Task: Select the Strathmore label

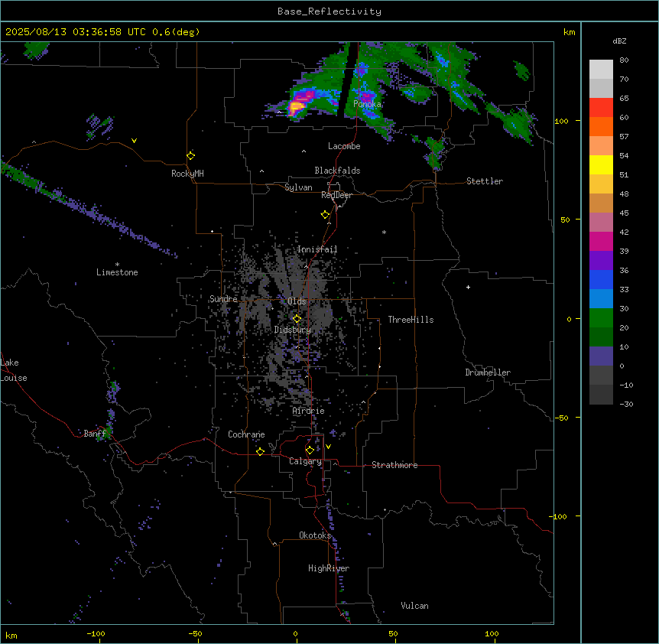Action: [x=394, y=465]
